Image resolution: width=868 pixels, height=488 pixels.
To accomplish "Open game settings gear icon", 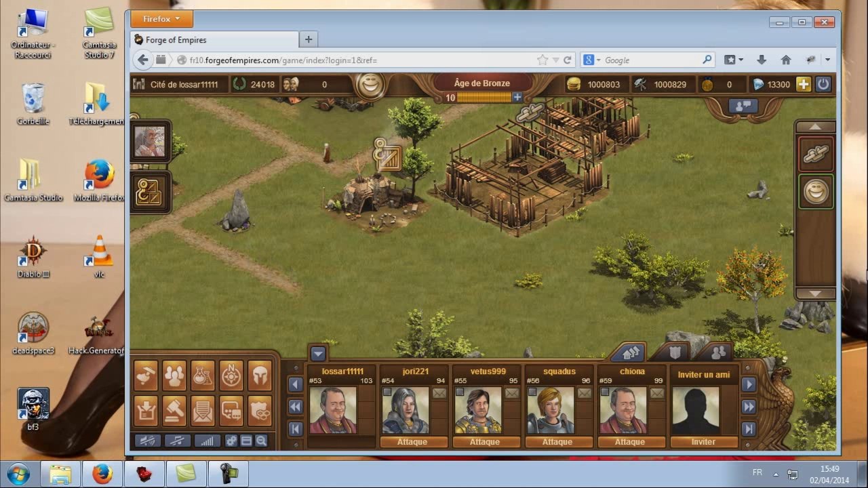I will point(231,441).
